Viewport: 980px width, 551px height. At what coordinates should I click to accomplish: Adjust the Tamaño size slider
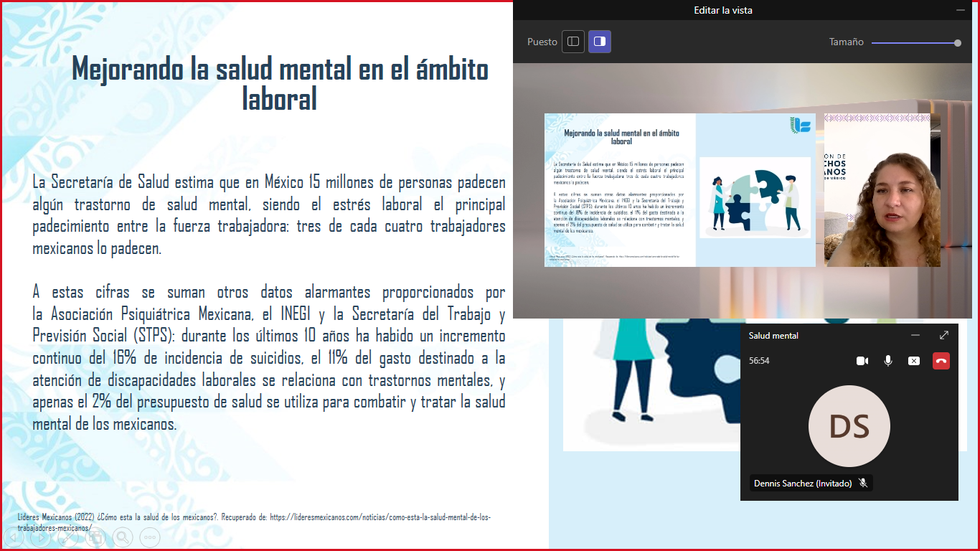[x=957, y=43]
